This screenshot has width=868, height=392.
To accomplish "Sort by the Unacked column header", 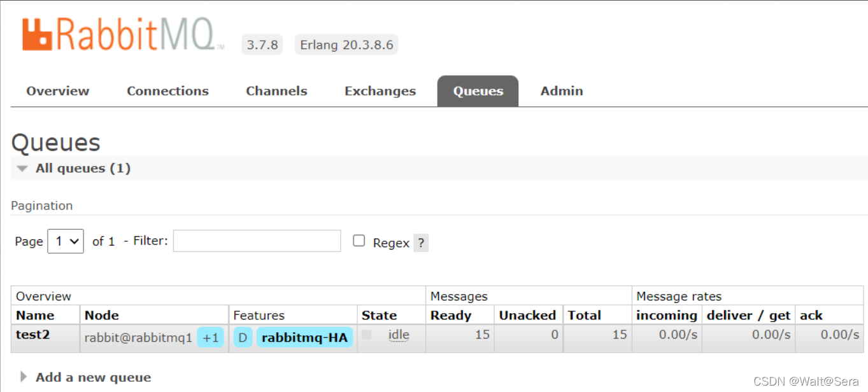I will click(527, 316).
